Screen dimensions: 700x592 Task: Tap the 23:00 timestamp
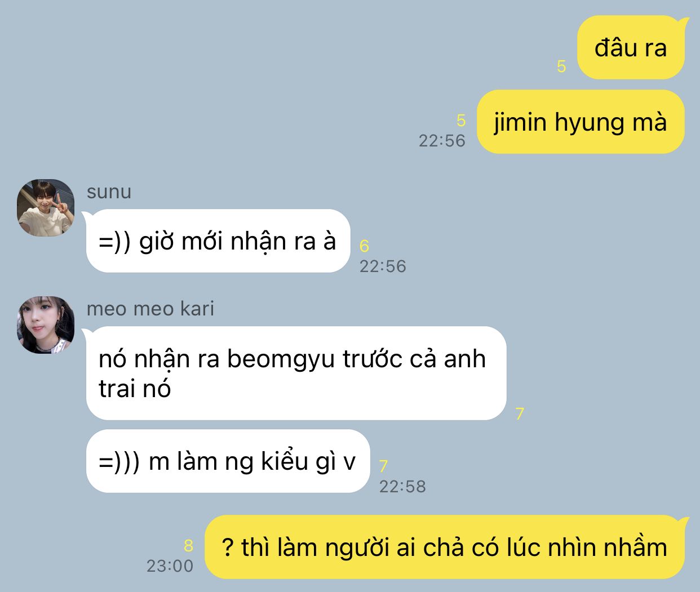pyautogui.click(x=170, y=566)
